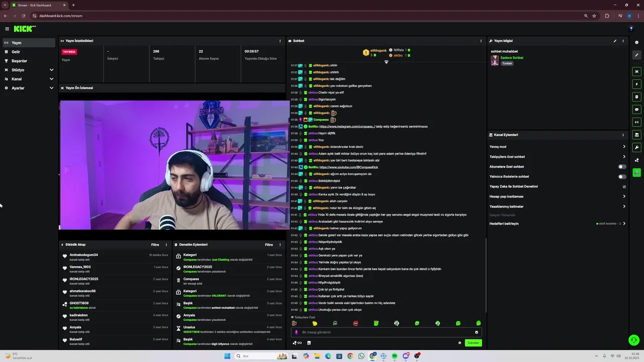The width and height of the screenshot is (644, 362).
Task: Click the channel points infinity icon
Action: [x=297, y=343]
